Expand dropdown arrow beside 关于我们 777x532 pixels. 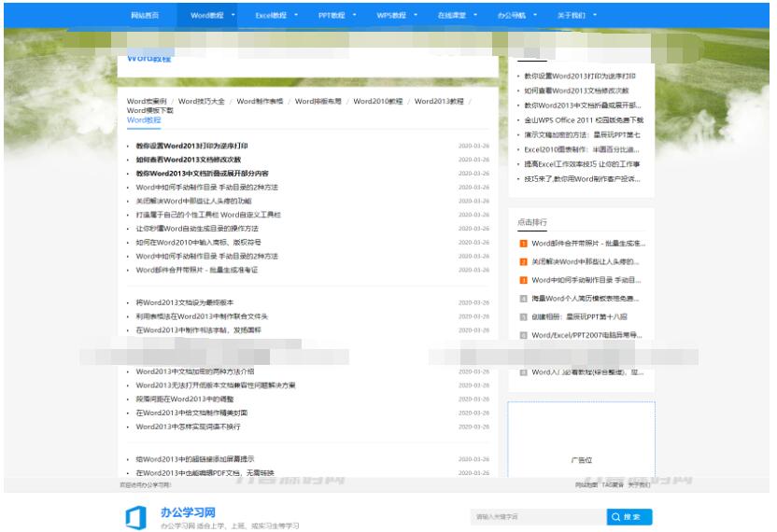pyautogui.click(x=595, y=15)
